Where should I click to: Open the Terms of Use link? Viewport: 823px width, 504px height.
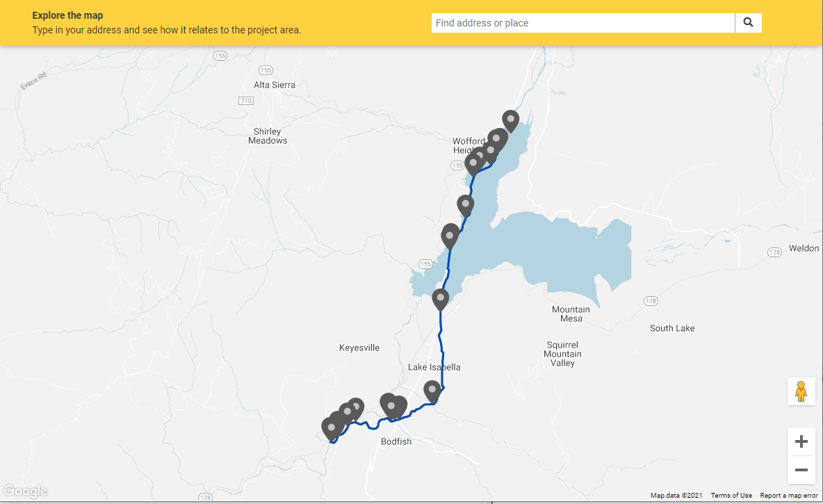[731, 496]
